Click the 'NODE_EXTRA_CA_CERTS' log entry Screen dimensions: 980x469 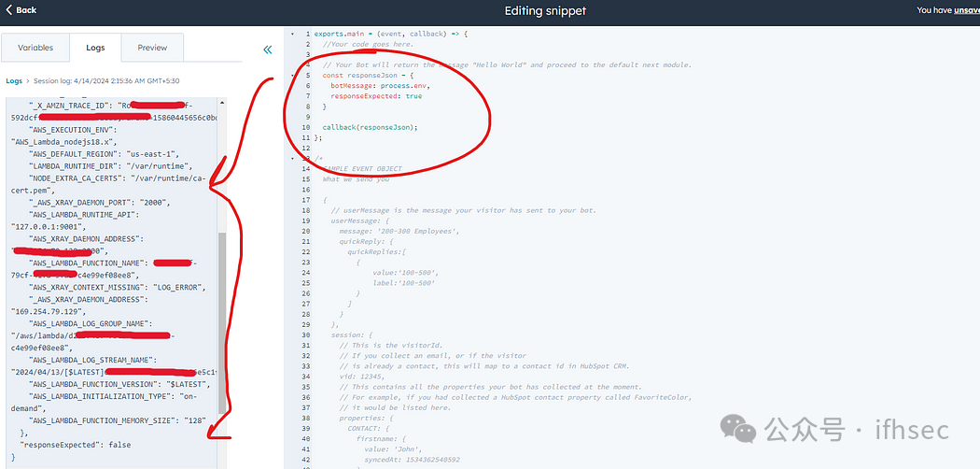pos(109,184)
